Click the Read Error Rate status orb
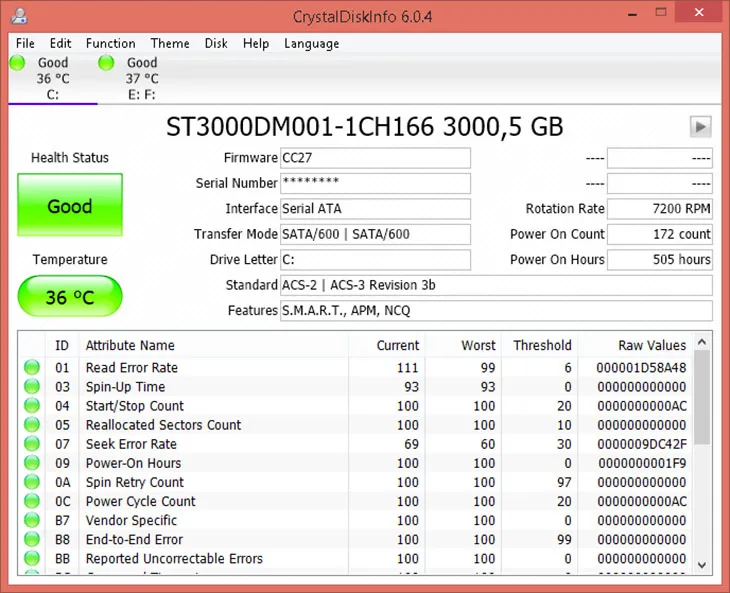730x593 pixels. [32, 368]
